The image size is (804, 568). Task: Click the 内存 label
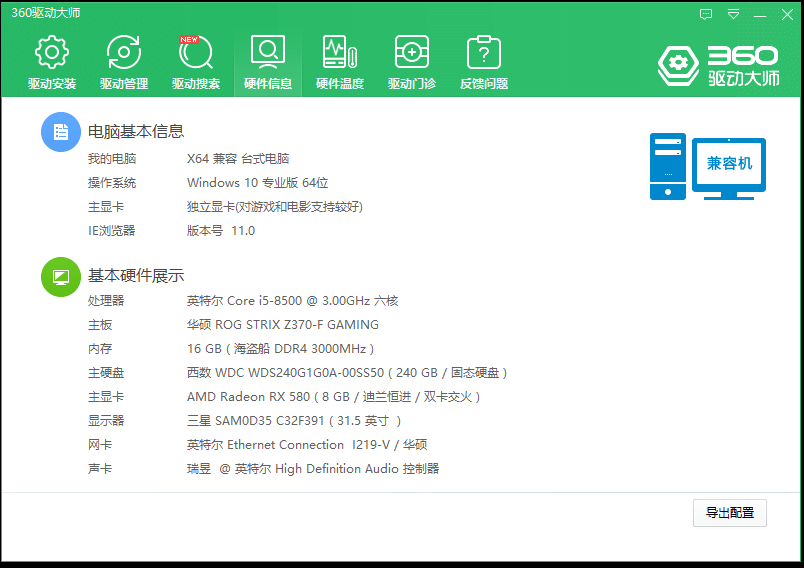[100, 349]
